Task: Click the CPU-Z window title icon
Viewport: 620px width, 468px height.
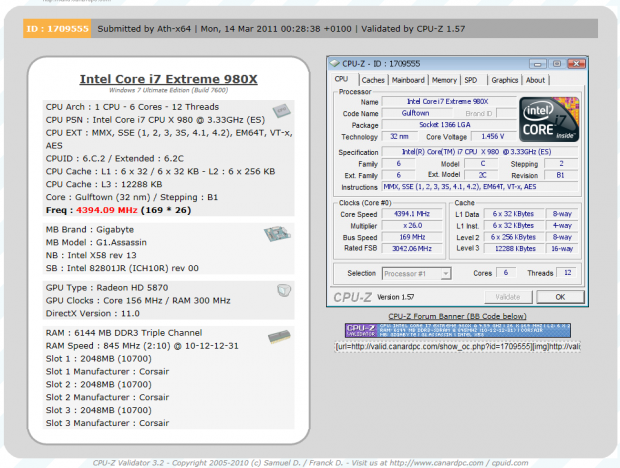Action: (x=335, y=64)
